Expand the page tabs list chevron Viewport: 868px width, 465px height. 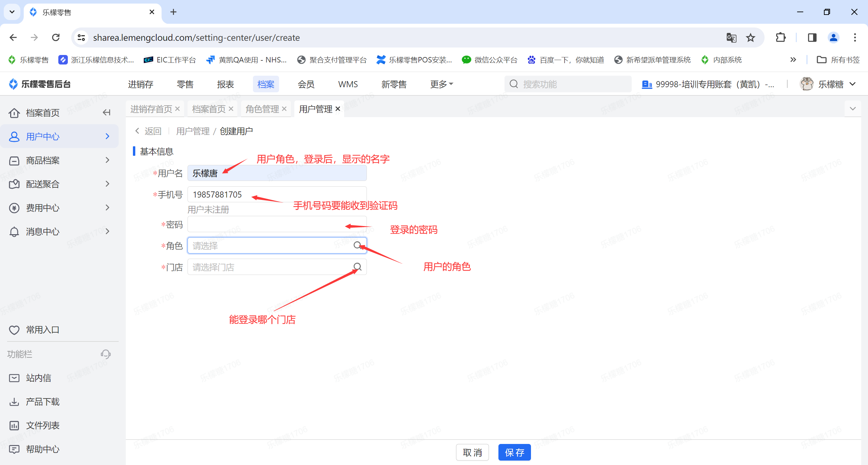click(x=853, y=109)
